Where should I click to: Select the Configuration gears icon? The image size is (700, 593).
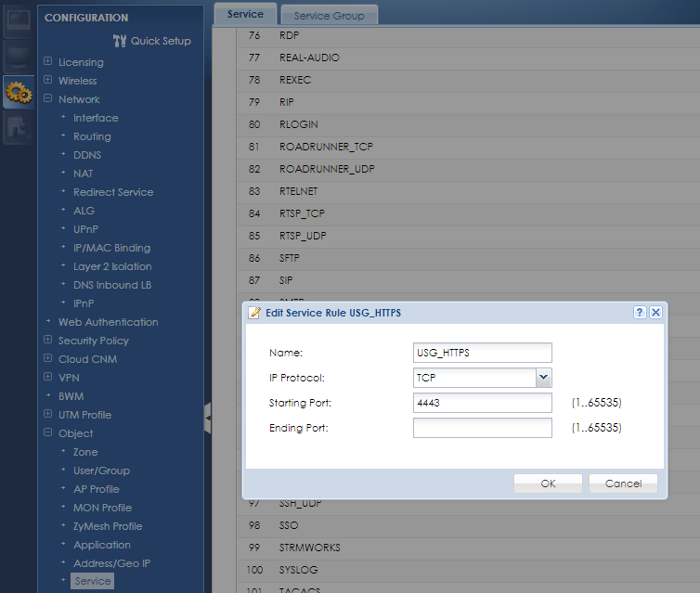point(19,93)
